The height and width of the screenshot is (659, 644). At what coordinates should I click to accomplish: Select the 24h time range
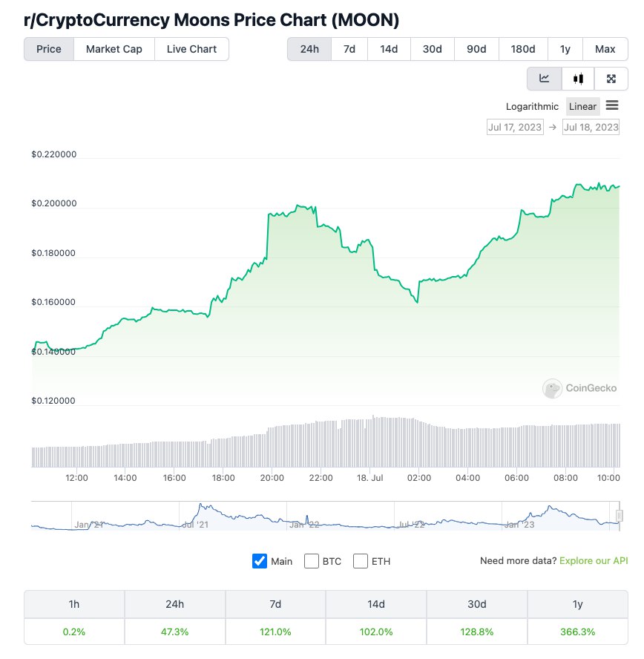pyautogui.click(x=309, y=49)
